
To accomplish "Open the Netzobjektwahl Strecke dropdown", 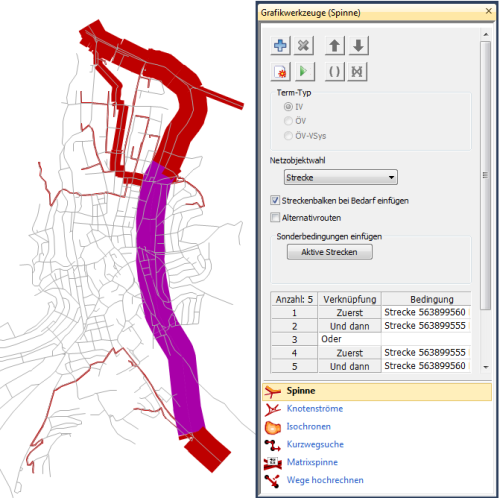I will coord(341,177).
